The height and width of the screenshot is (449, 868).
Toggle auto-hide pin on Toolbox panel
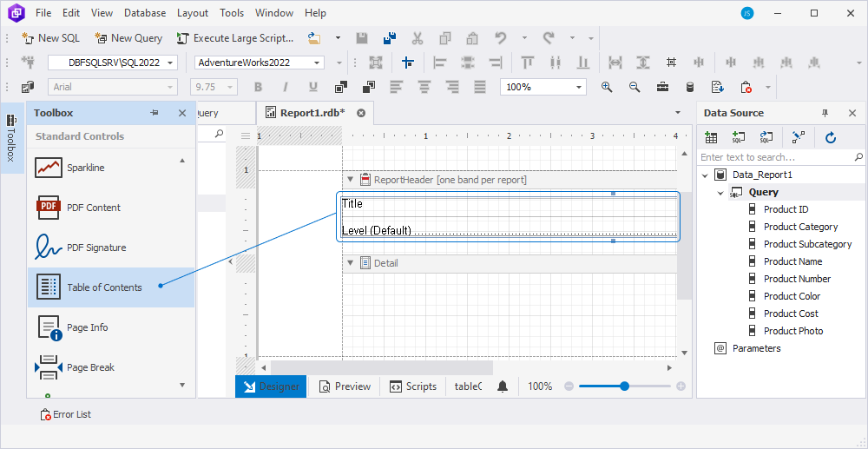tap(155, 113)
